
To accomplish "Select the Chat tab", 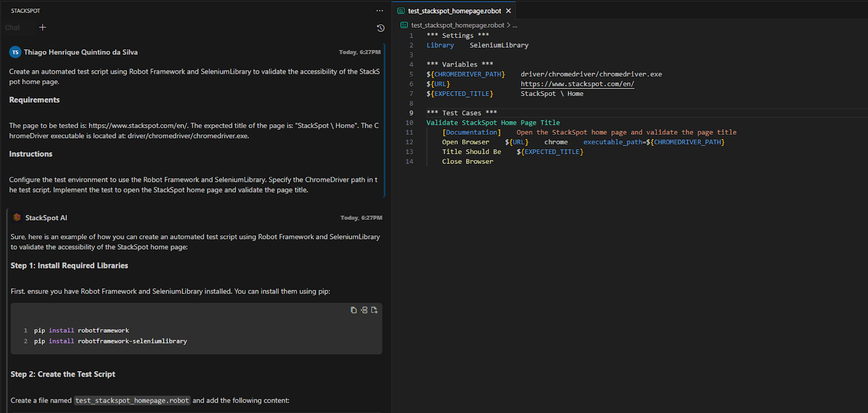I will 12,28.
